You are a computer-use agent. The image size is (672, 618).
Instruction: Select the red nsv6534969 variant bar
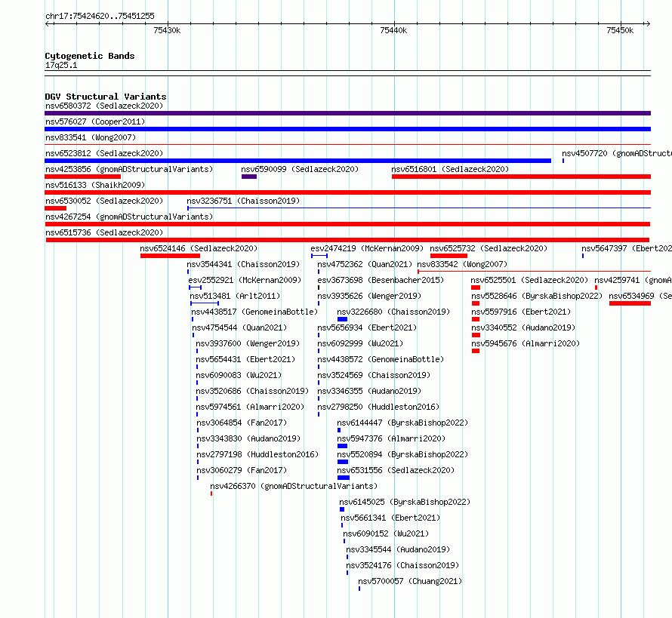coord(630,303)
